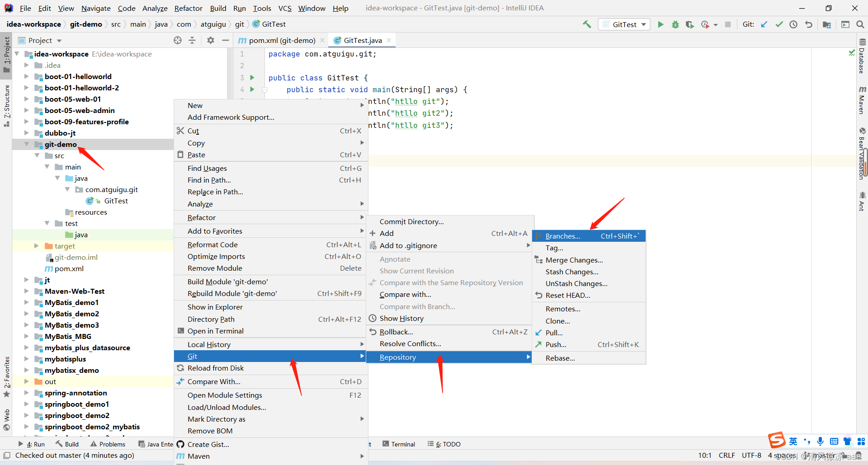Open the Maven side tool window
The image size is (868, 465).
tap(862, 100)
